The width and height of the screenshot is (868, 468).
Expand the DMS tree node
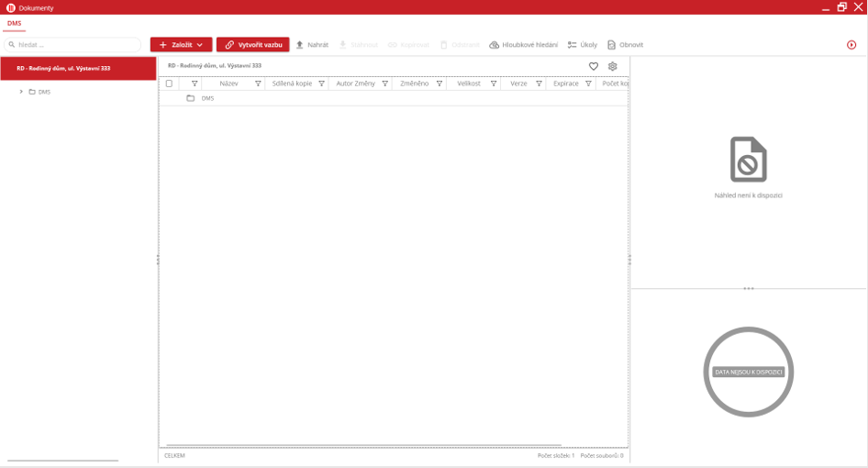21,92
